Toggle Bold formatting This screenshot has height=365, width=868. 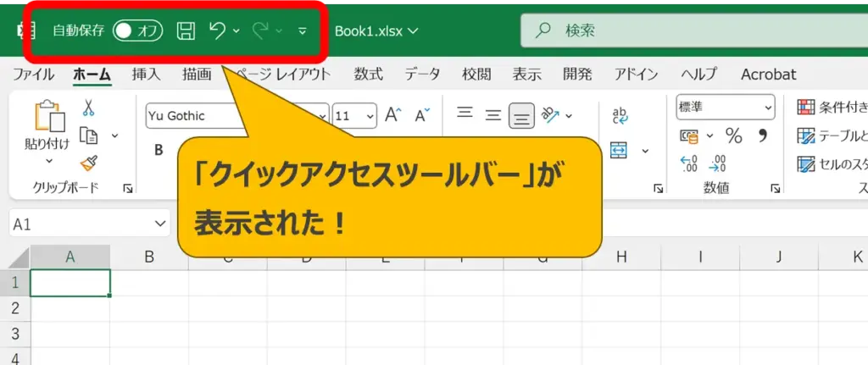(x=159, y=151)
